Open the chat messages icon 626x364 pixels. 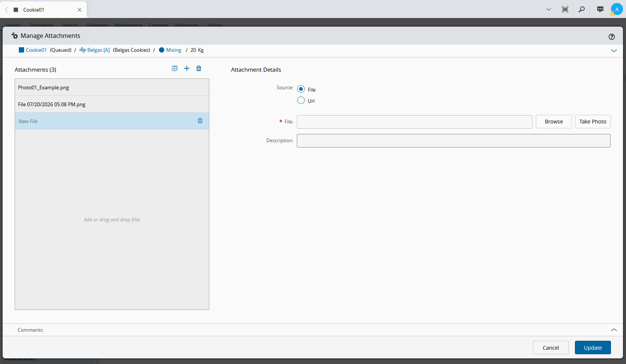pos(600,9)
